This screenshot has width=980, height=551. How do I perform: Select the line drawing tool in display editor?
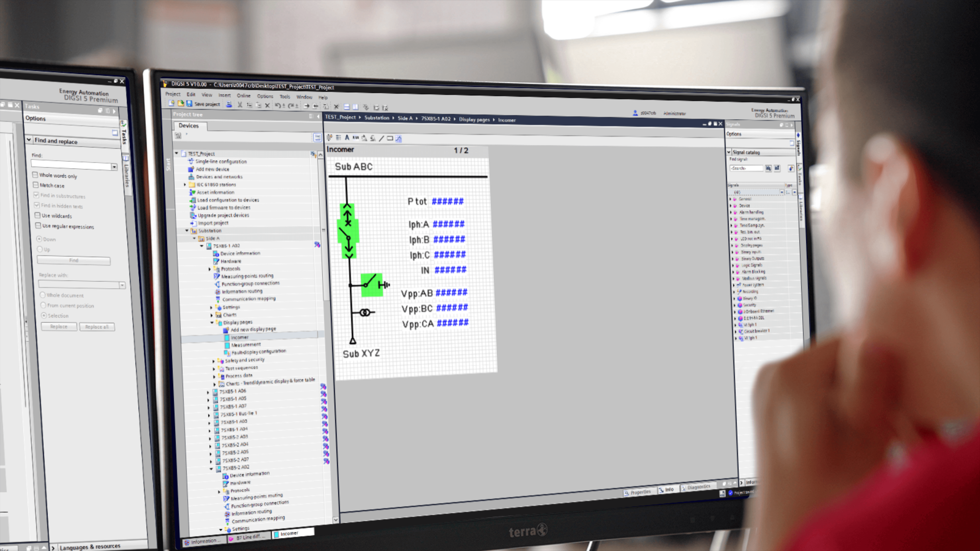381,138
